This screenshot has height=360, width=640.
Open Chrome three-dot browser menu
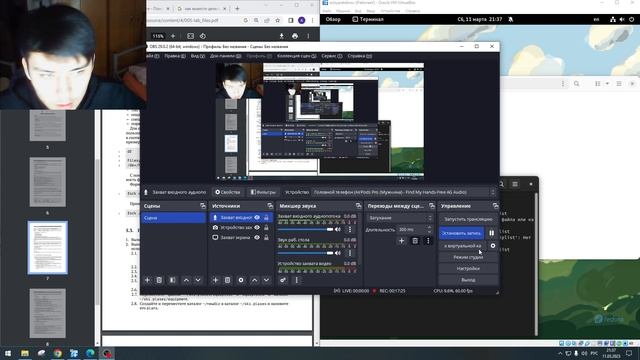[312, 20]
